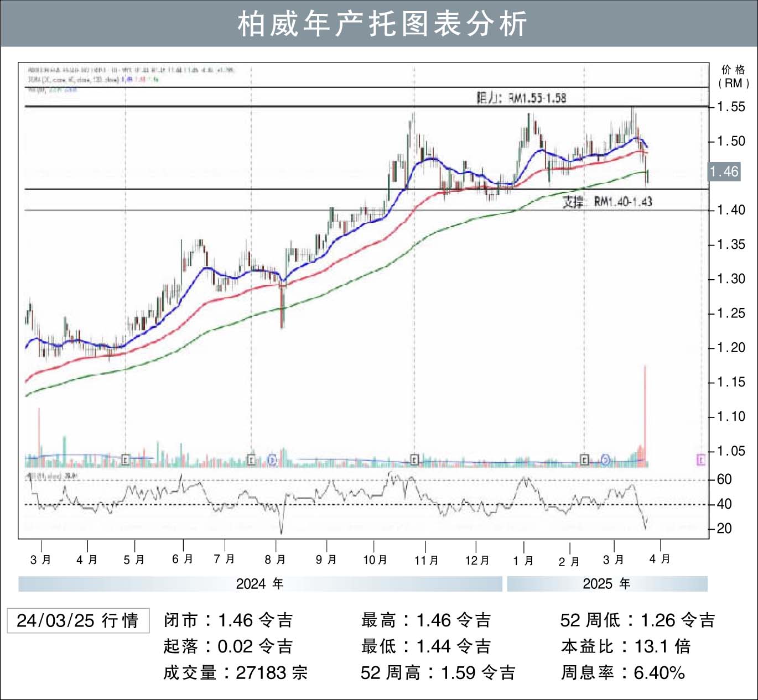This screenshot has width=758, height=700.
Task: Click the 52 周低：1.26 令吉 value
Action: click(x=638, y=620)
